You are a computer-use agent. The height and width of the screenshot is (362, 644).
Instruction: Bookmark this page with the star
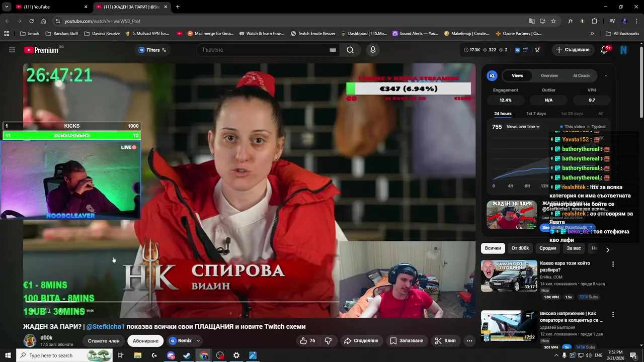tap(553, 21)
